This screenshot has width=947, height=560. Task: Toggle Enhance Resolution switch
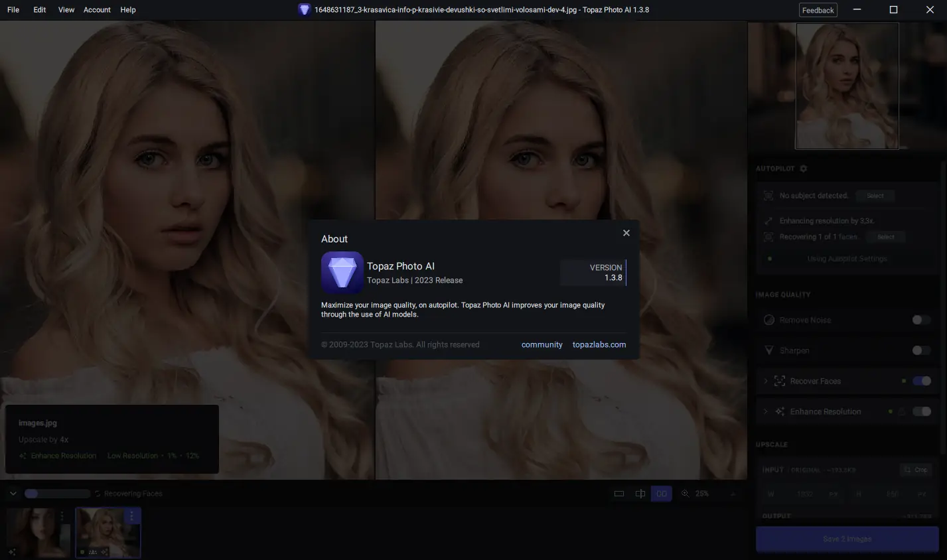pyautogui.click(x=922, y=411)
